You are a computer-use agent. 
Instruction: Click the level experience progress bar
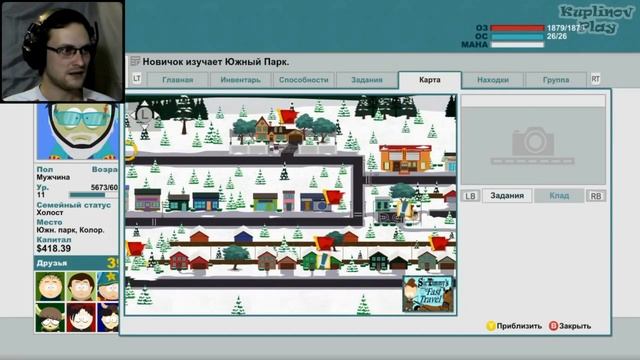93,195
